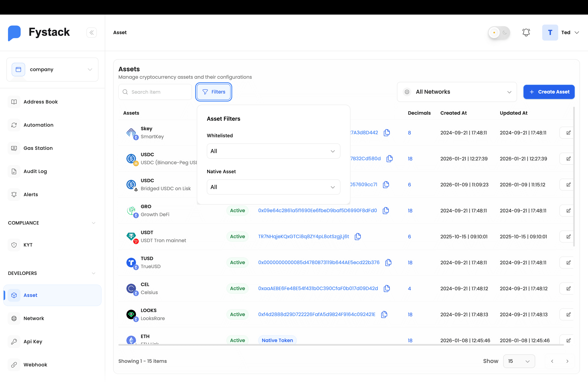Image resolution: width=588 pixels, height=382 pixels.
Task: Click the KYT shield icon
Action: click(x=14, y=245)
